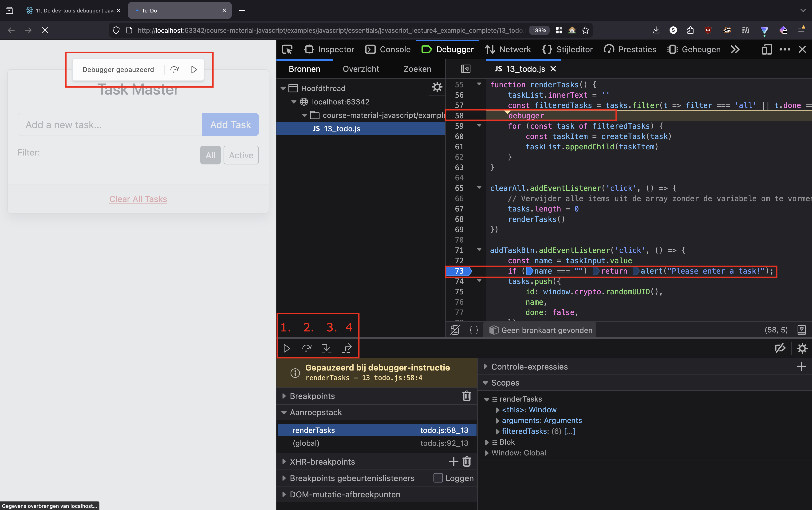812x510 pixels.
Task: Switch to the Console tab
Action: click(388, 49)
